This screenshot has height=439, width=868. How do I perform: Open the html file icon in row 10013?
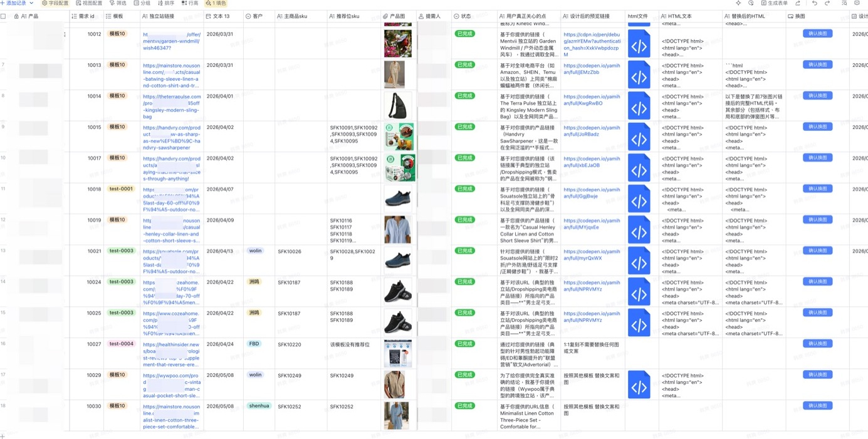tap(639, 75)
